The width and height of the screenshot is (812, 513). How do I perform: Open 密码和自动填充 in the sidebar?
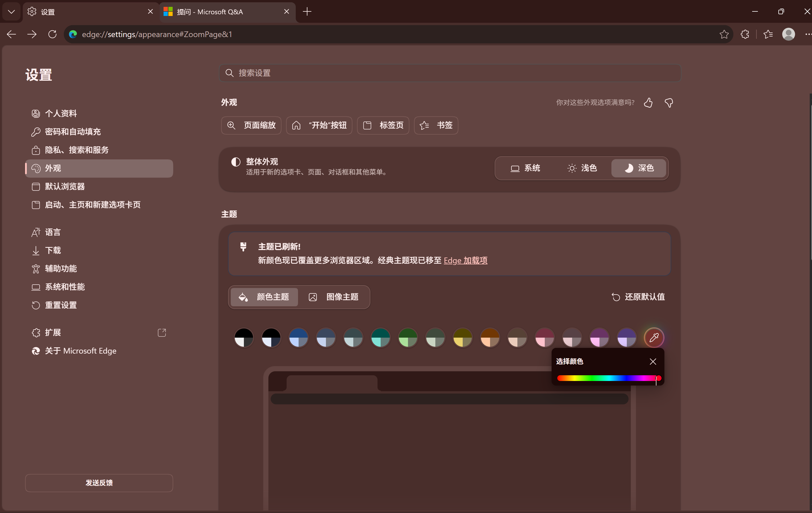tap(99, 132)
